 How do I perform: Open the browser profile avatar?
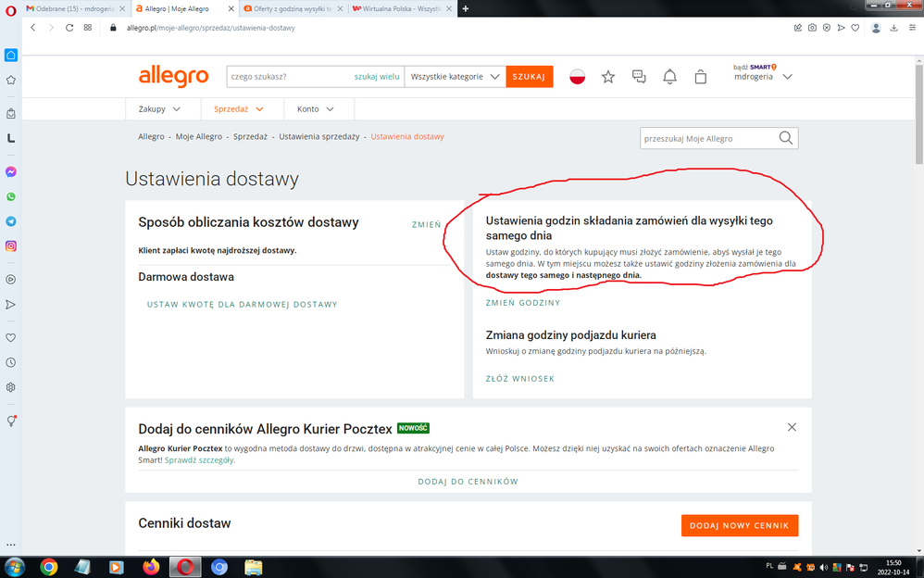tap(876, 28)
